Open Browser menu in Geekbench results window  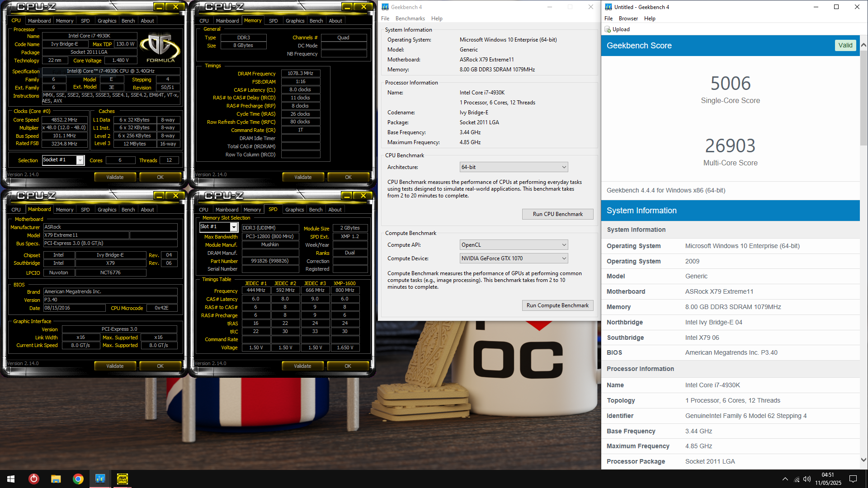coord(628,19)
